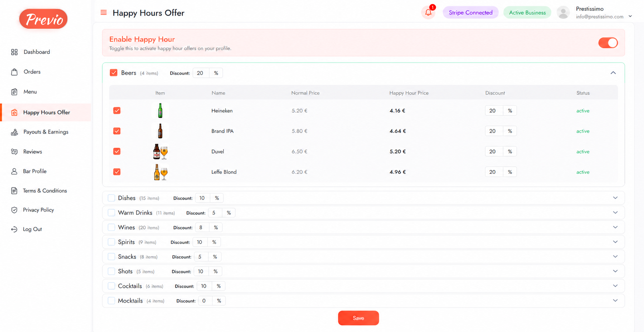644x332 pixels.
Task: Check the Dishes category checkbox
Action: 111,198
